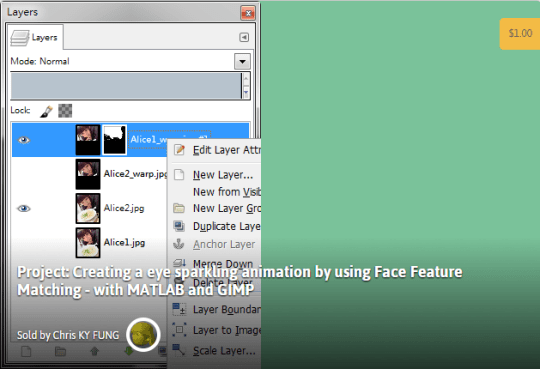Select the Alice2_warp.jpg layer name
This screenshot has height=369, width=540.
[135, 174]
